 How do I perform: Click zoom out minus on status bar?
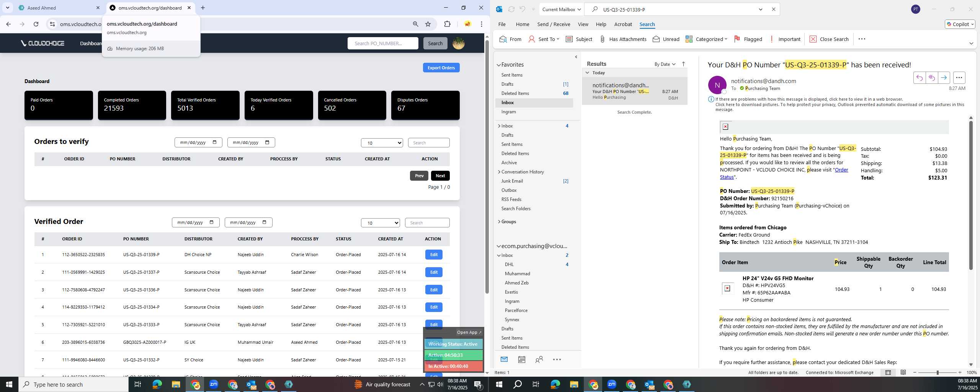click(915, 372)
